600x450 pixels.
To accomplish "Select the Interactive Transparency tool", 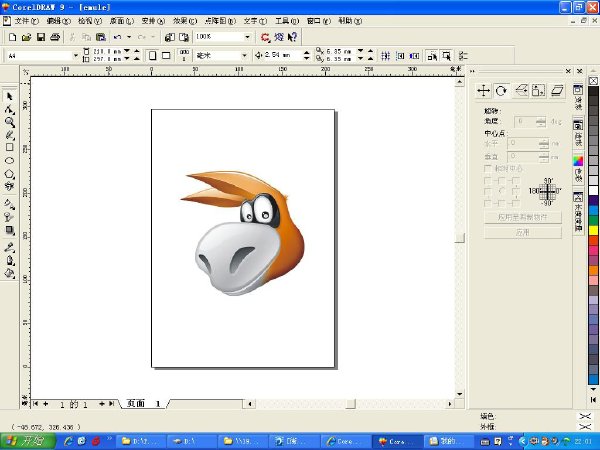I will (9, 217).
